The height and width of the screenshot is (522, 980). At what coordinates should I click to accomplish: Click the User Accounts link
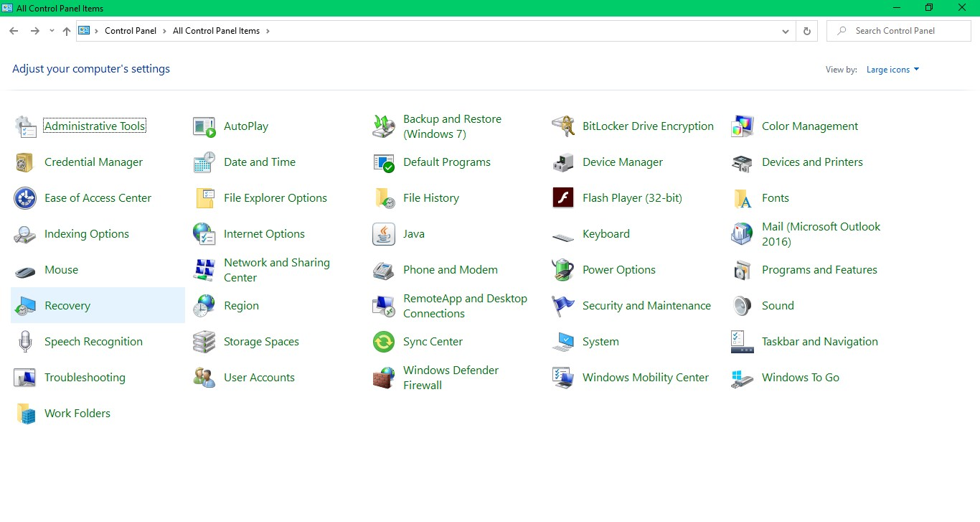click(259, 378)
